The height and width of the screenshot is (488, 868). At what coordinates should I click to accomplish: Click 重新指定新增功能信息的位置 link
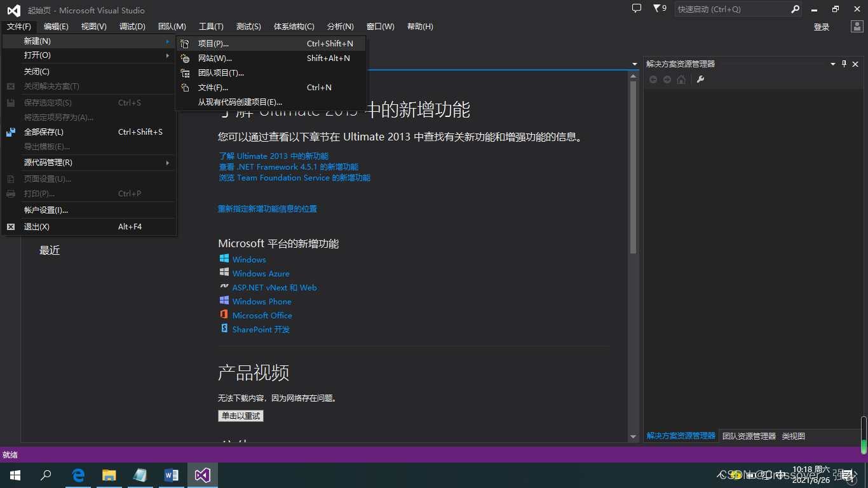(268, 209)
